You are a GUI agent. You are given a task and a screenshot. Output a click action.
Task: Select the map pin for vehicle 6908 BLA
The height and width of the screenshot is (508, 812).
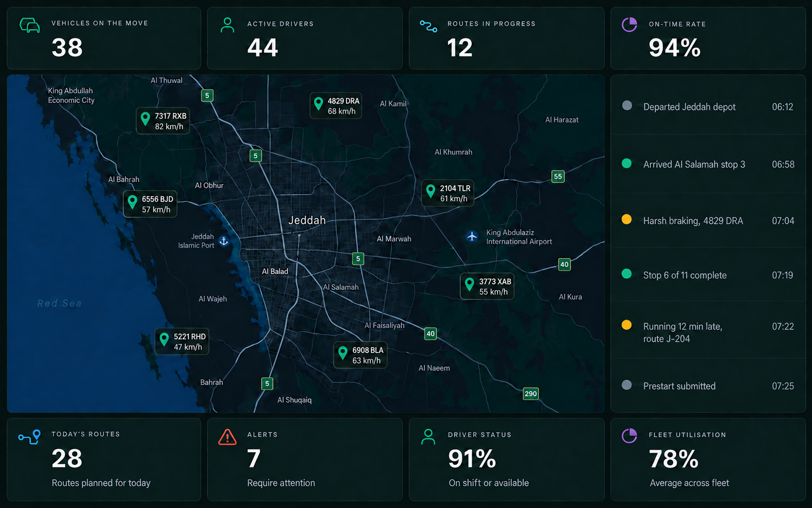pyautogui.click(x=343, y=353)
